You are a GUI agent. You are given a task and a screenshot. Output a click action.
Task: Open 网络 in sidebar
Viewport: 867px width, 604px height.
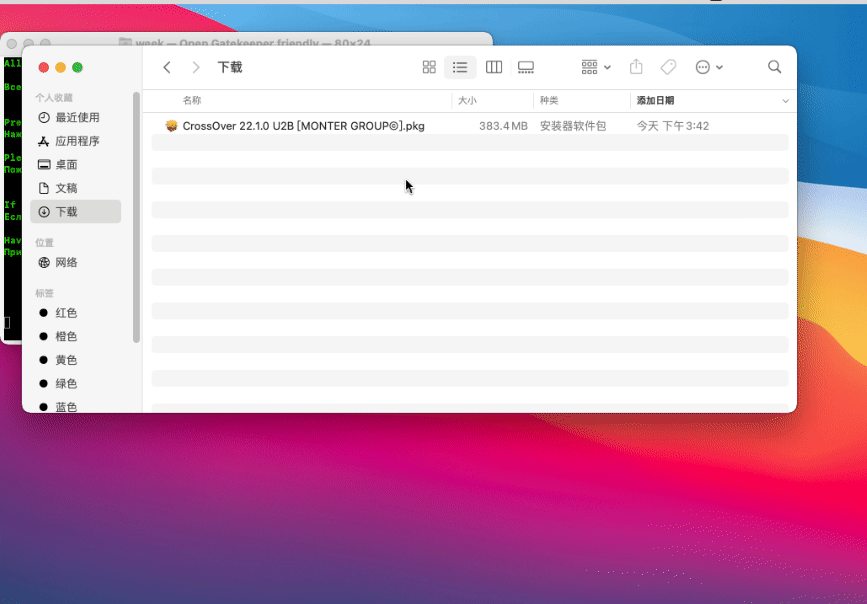point(66,263)
